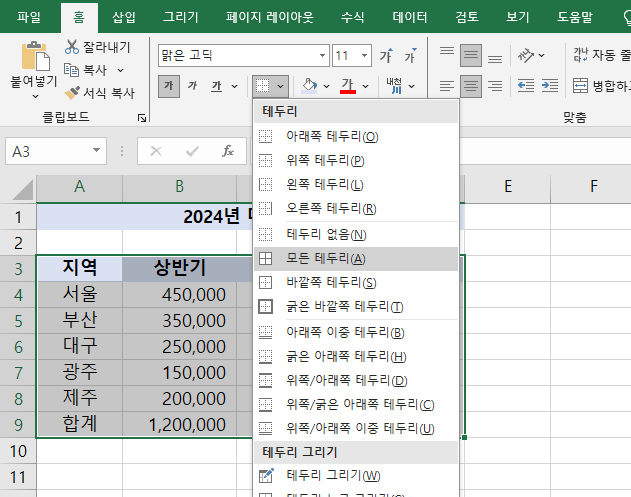Screen dimensions: 631x497
Task: Decrease font size with the smaller 가 icon
Action: (410, 56)
